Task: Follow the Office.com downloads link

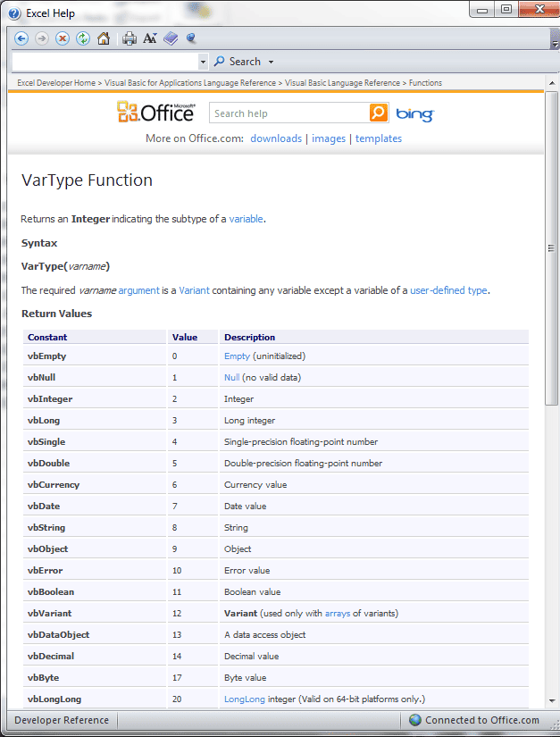Action: (276, 138)
